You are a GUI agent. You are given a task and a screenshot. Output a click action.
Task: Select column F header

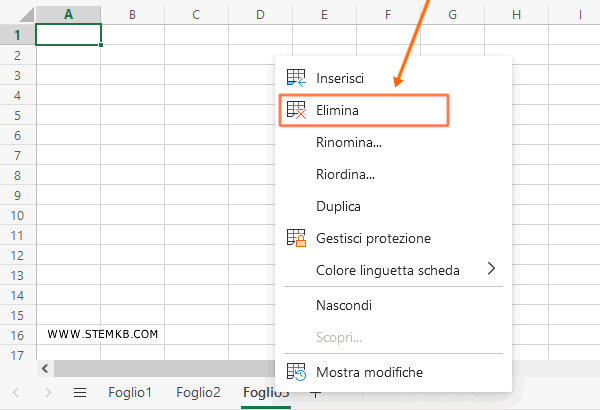[388, 15]
